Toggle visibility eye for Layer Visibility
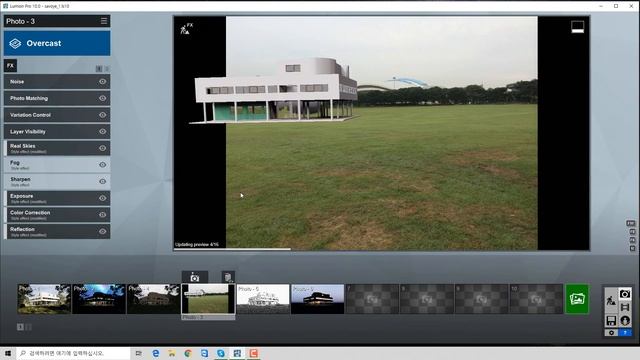The height and width of the screenshot is (360, 640). tap(102, 131)
